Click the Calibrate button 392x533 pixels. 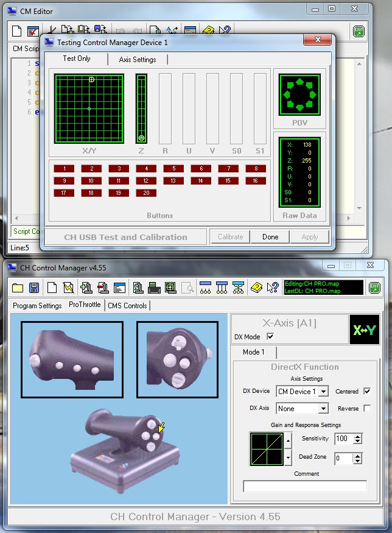(x=230, y=237)
